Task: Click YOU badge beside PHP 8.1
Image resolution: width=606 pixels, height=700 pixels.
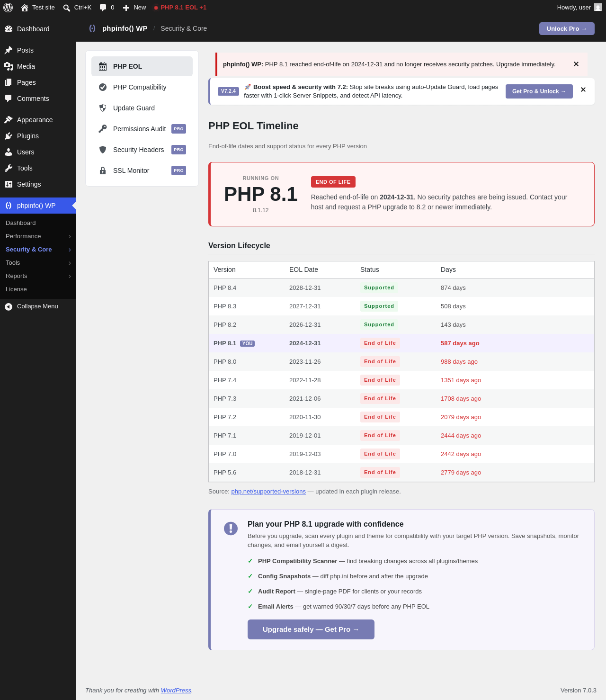Action: click(248, 344)
